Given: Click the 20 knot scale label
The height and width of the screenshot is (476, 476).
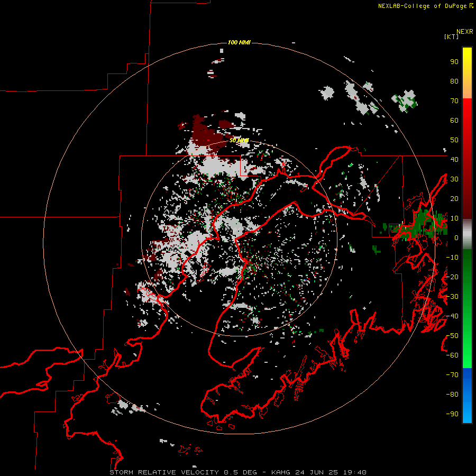Looking at the screenshot, I should click(454, 198).
